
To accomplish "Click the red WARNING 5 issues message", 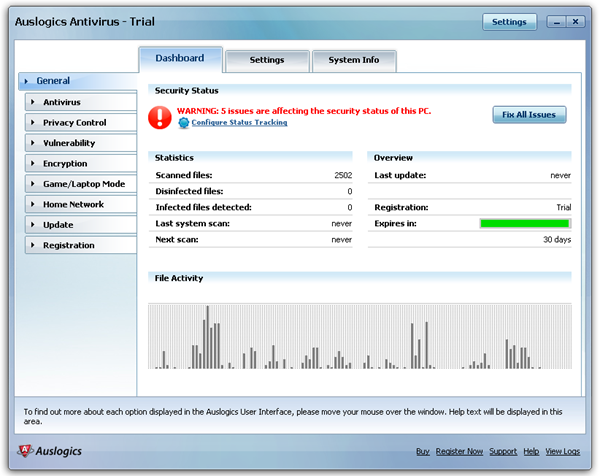I will [x=304, y=111].
